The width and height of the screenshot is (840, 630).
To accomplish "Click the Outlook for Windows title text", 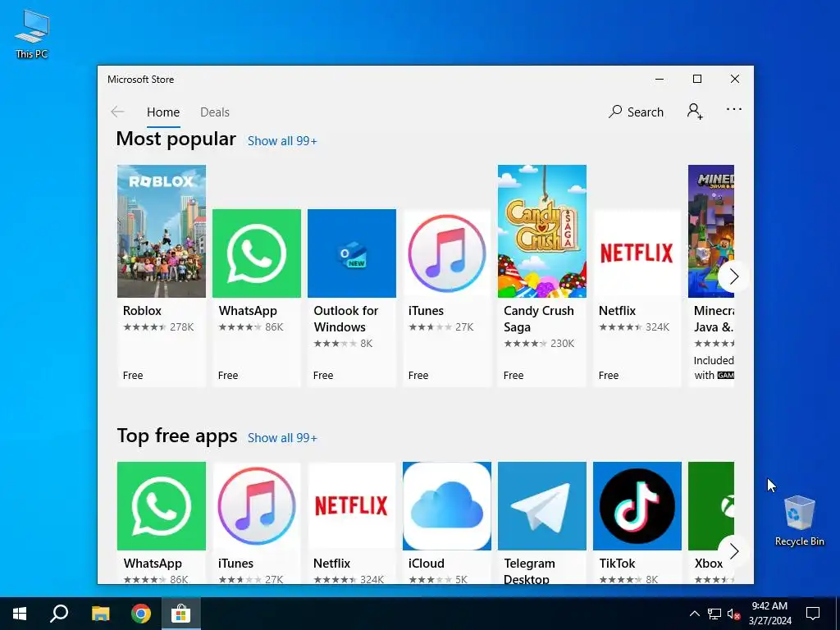I will [x=345, y=319].
